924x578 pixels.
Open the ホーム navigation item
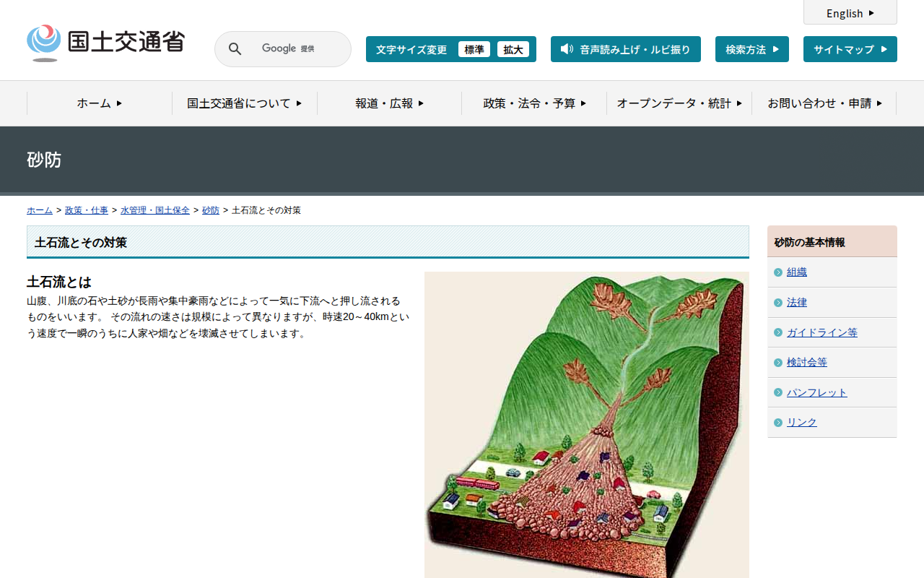pyautogui.click(x=100, y=103)
